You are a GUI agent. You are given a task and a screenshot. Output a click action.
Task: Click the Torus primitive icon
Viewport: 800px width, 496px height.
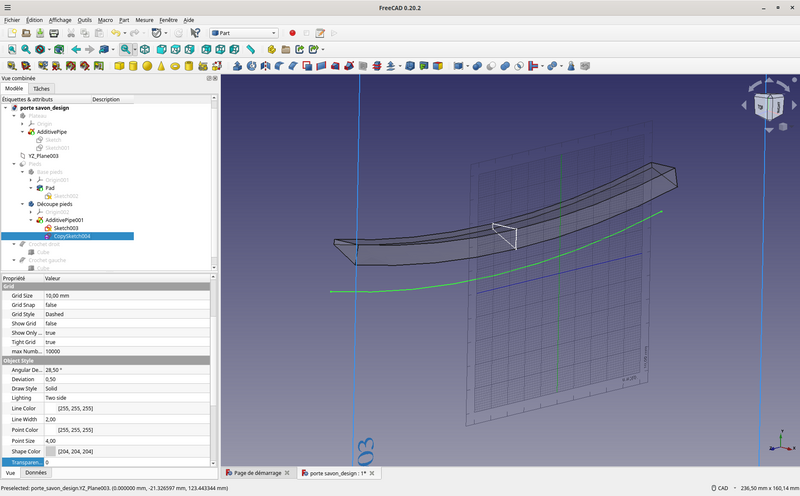coord(175,66)
